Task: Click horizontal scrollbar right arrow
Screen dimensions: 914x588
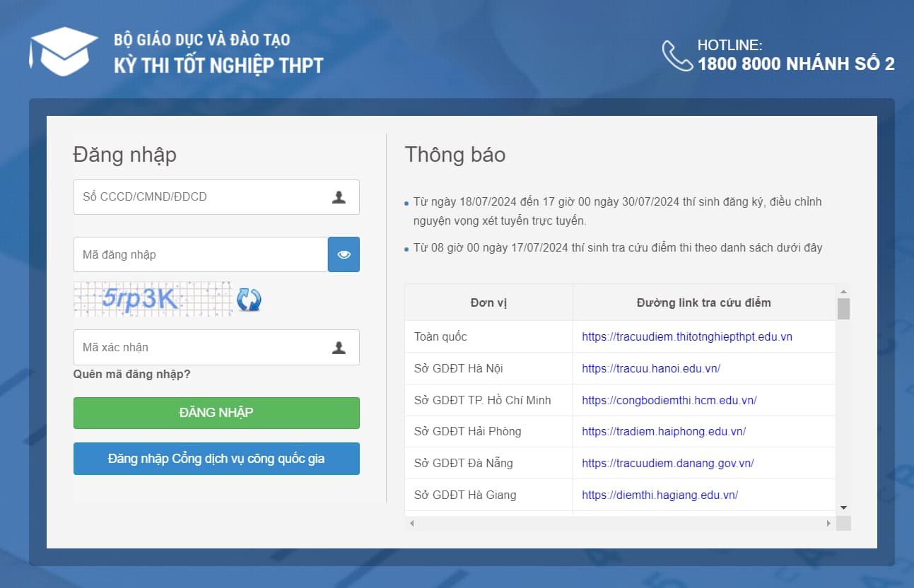Action: (x=829, y=523)
